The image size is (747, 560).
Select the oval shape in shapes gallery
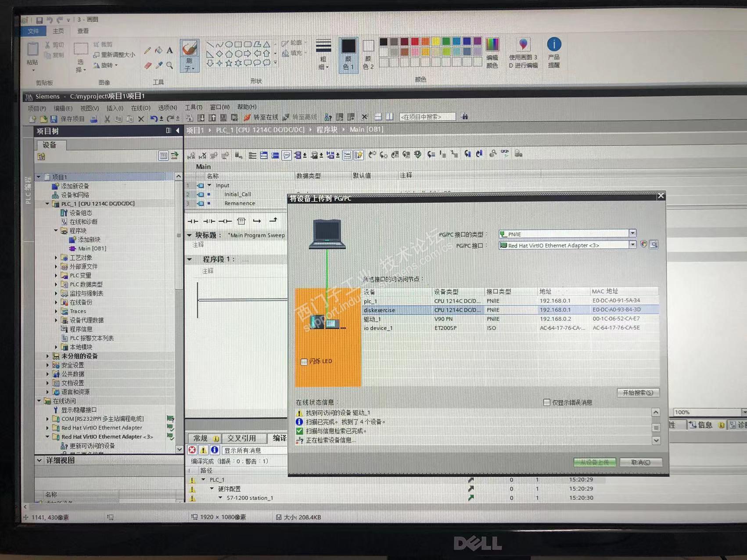(x=229, y=44)
